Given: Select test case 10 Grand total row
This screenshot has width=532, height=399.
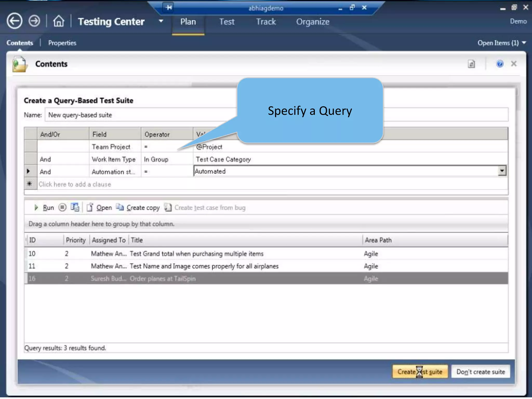Looking at the screenshot, I should pyautogui.click(x=266, y=254).
